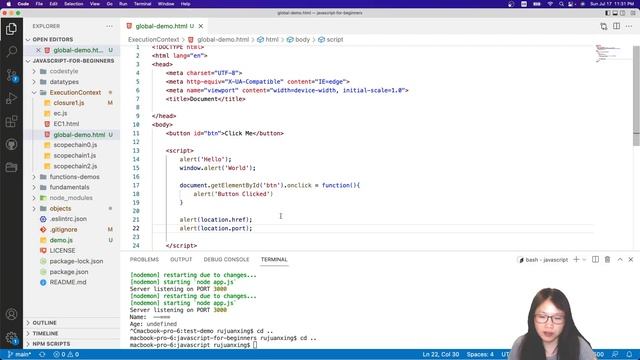
Task: Open the Apple menu
Action: click(x=8, y=4)
